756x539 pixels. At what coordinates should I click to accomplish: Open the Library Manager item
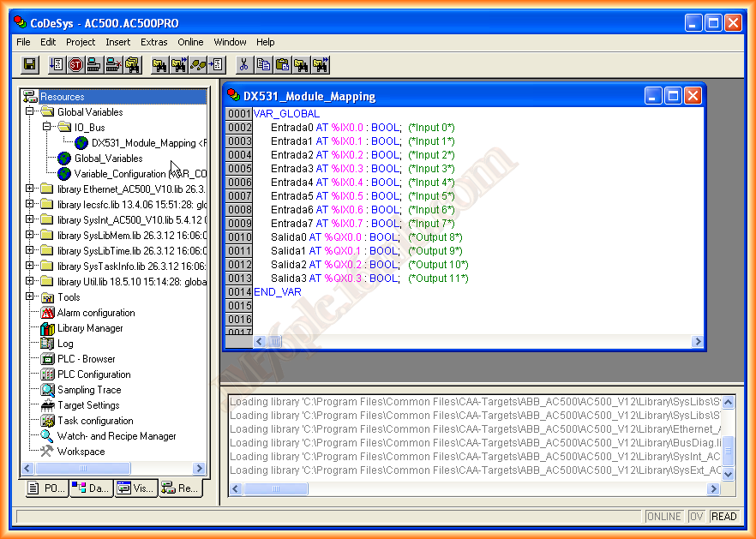tap(89, 328)
